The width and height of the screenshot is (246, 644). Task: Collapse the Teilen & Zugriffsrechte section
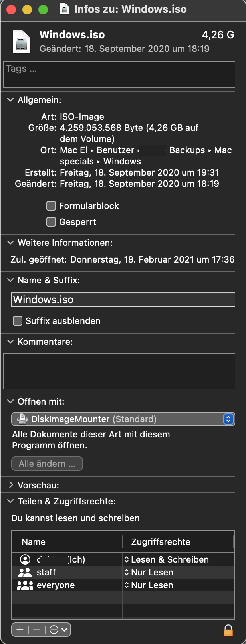[x=11, y=501]
